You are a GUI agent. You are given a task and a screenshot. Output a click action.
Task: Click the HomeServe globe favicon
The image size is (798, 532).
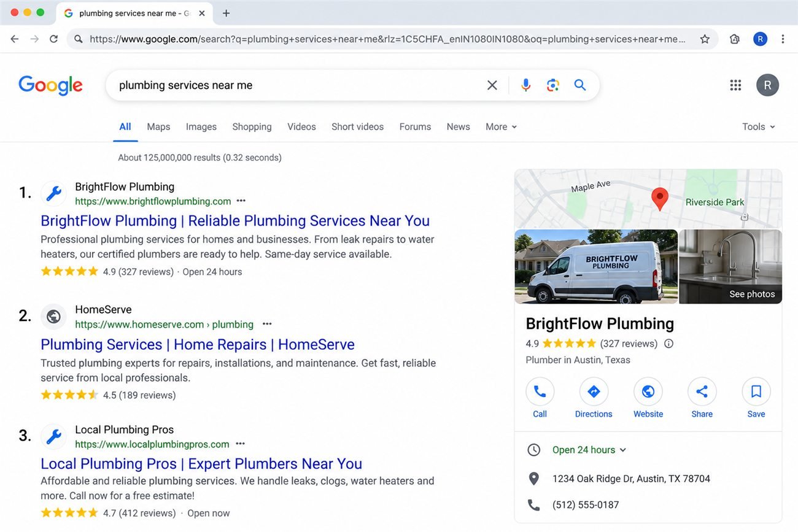(53, 317)
